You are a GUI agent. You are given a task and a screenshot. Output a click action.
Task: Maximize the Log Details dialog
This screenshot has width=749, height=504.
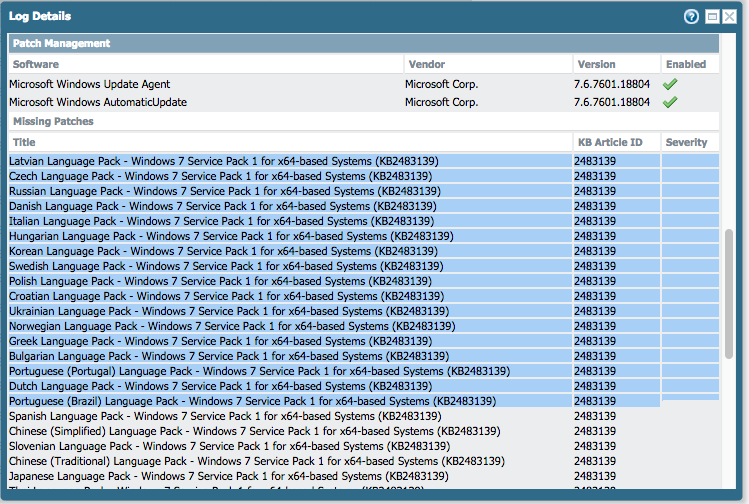(712, 17)
